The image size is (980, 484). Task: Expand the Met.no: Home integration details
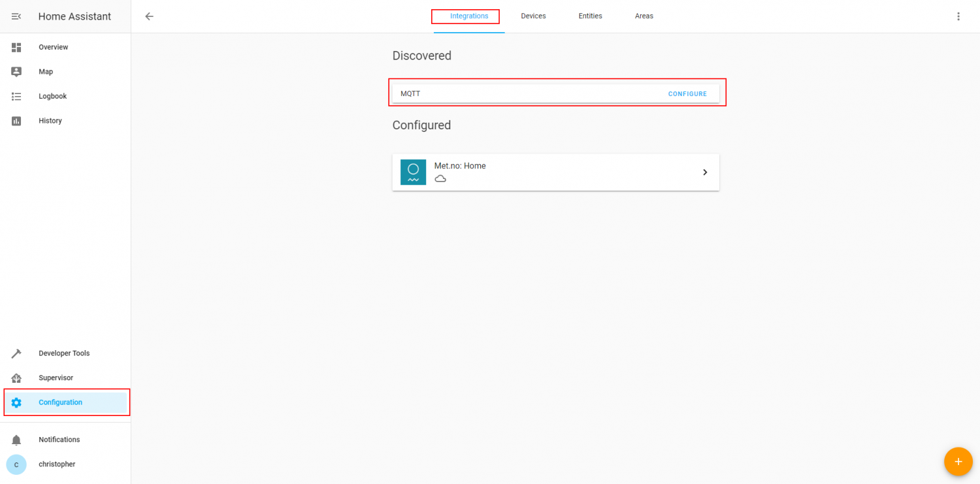coord(705,172)
